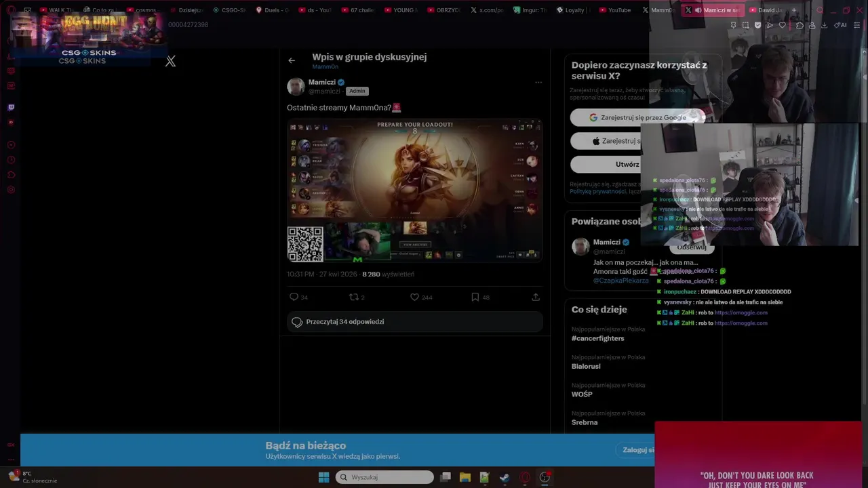Open the three-dot menu on Mamiczi's post

[538, 82]
